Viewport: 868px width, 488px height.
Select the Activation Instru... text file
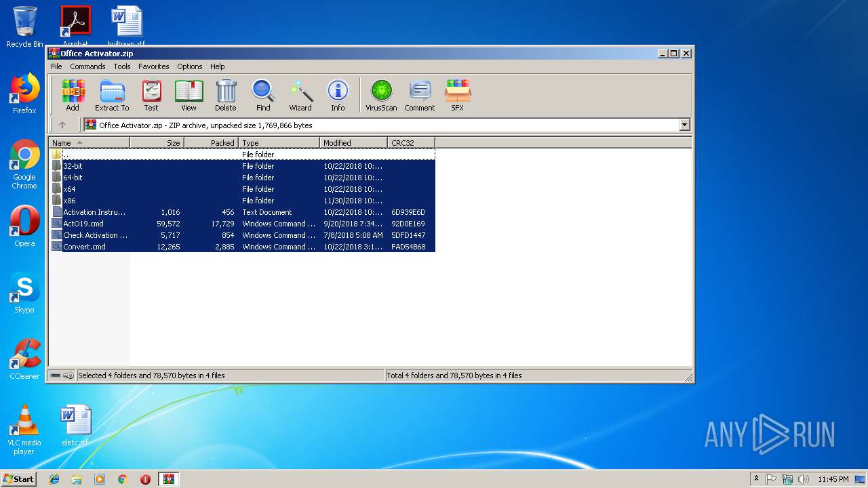coord(242,212)
